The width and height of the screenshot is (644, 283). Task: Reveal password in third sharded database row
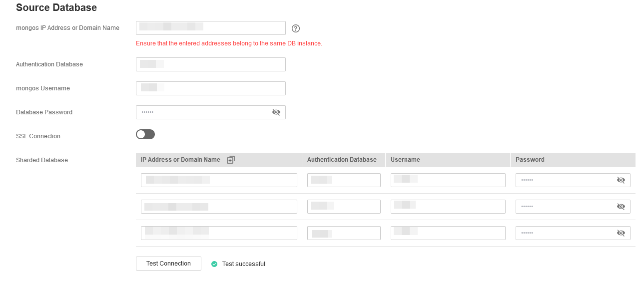coord(621,233)
